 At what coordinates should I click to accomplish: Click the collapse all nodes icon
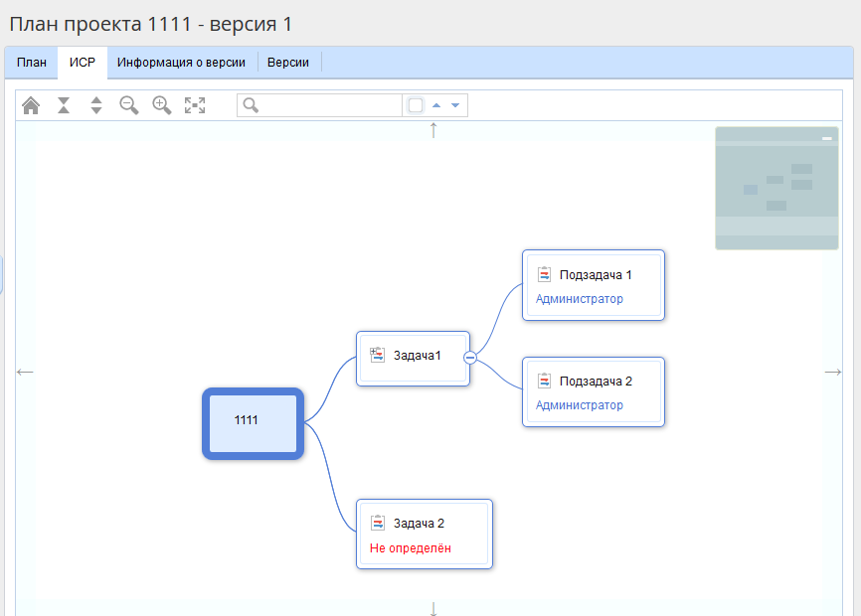[x=64, y=105]
